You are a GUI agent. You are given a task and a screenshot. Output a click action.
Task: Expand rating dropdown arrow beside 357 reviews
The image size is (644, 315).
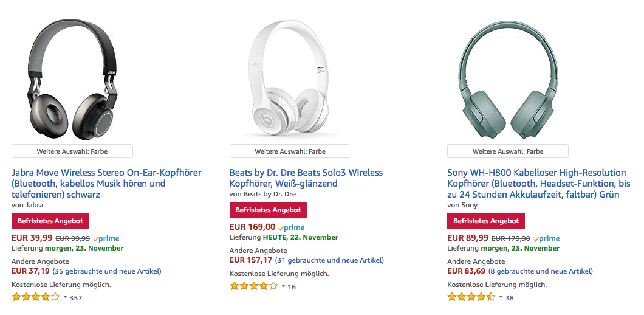[x=65, y=297]
